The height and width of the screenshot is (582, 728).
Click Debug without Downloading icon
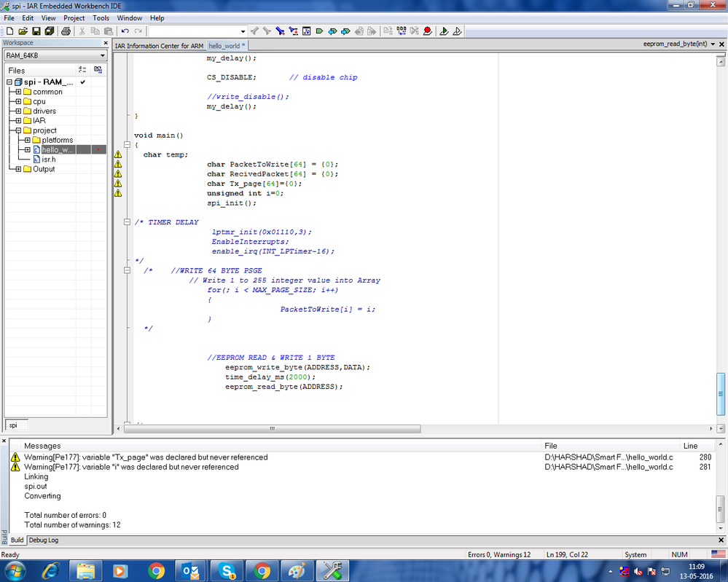[x=457, y=31]
